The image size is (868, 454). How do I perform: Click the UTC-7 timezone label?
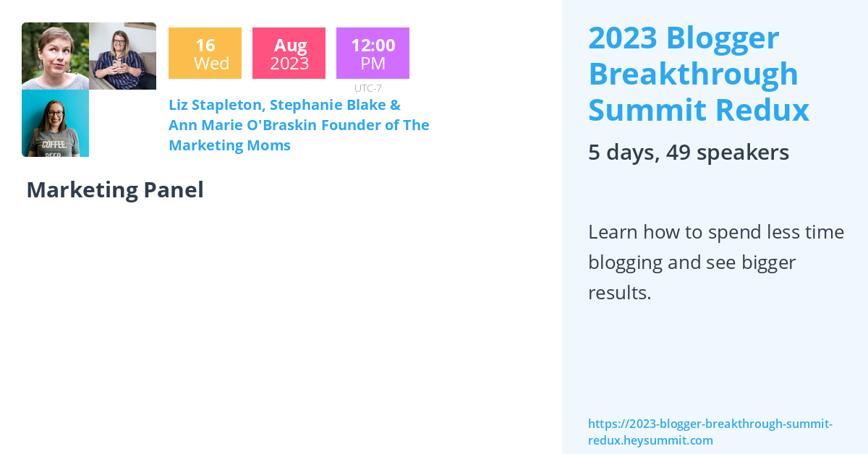coord(367,88)
